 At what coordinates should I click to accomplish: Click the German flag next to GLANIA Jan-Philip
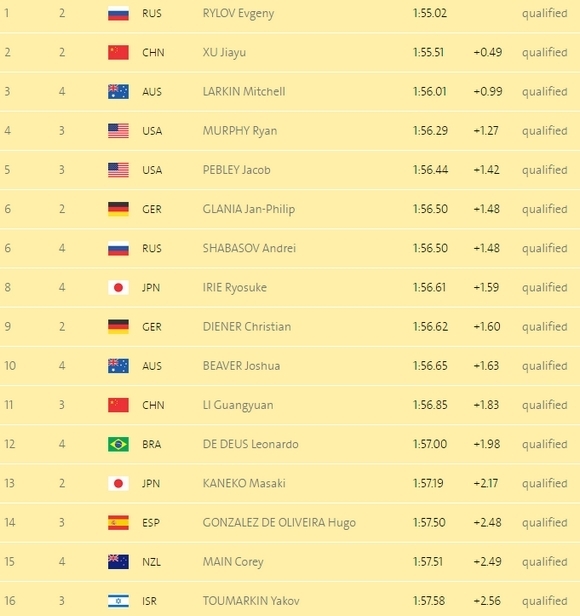(118, 209)
